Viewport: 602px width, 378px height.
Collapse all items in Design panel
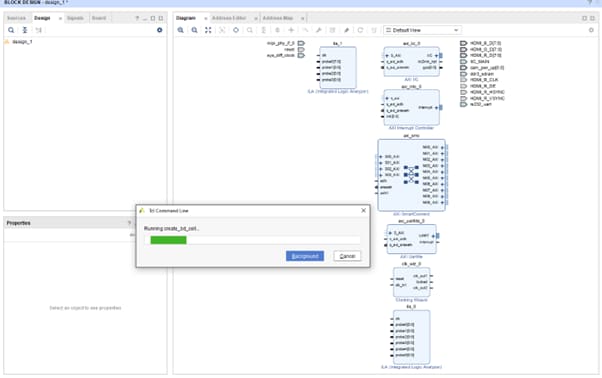tap(25, 30)
